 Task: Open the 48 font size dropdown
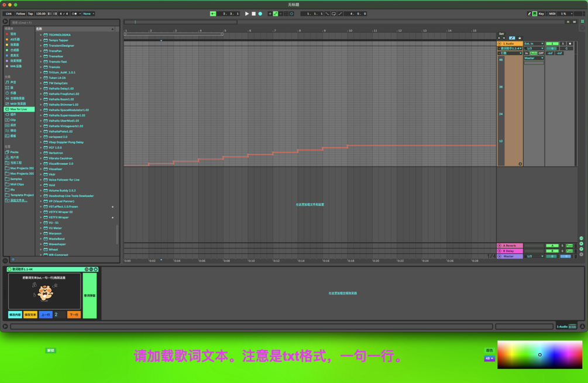pyautogui.click(x=489, y=358)
